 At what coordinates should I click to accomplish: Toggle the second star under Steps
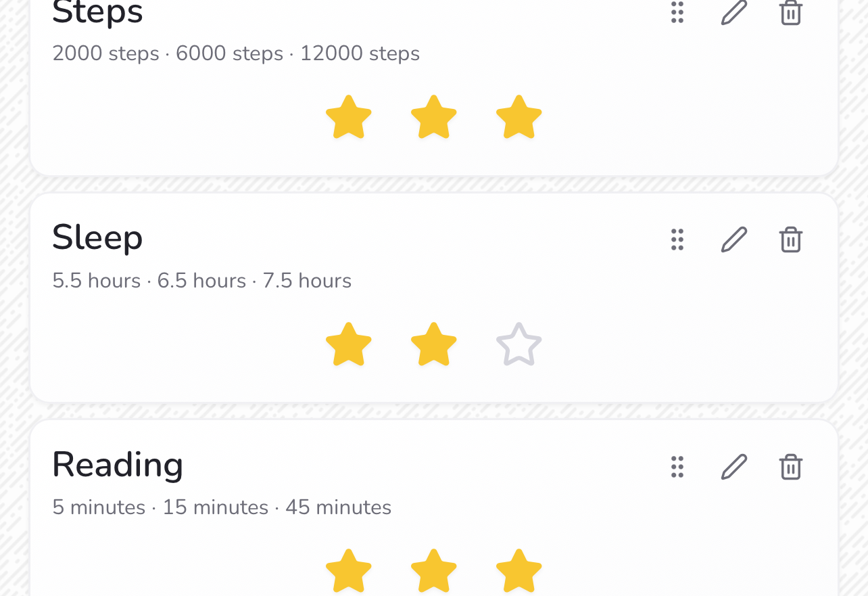coord(434,117)
